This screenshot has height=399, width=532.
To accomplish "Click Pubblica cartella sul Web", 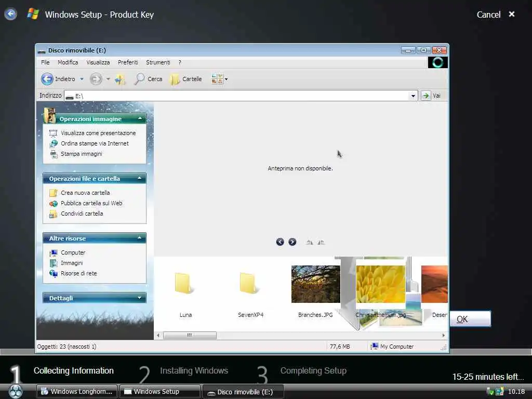I will 91,203.
